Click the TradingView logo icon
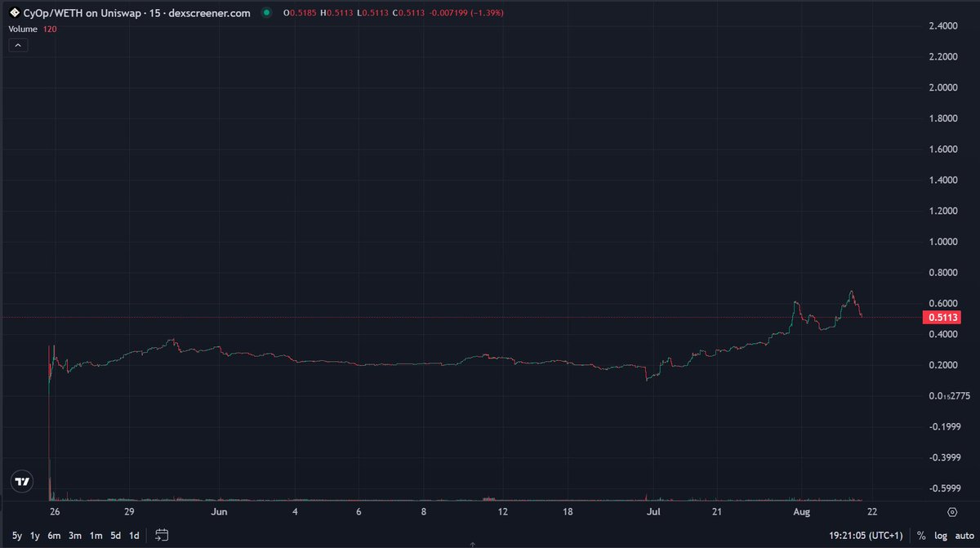 23,482
